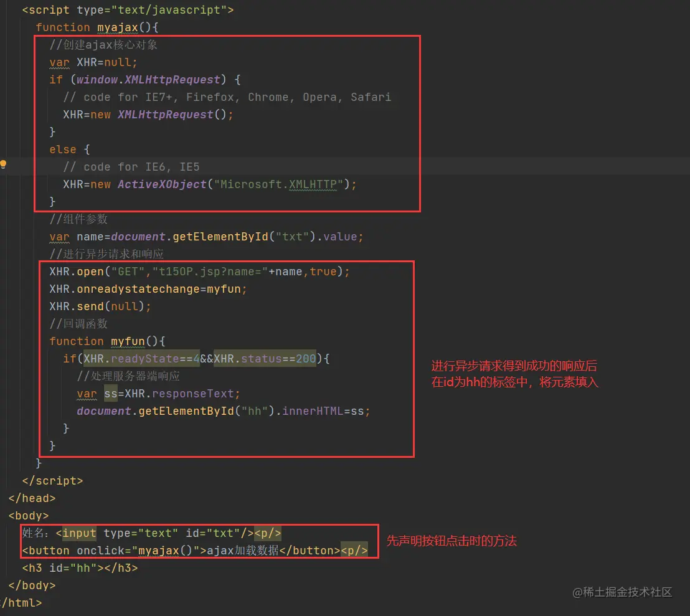
Task: Click the ActiveXObject("Microsoft.XMLHTTP") line
Action: [209, 184]
